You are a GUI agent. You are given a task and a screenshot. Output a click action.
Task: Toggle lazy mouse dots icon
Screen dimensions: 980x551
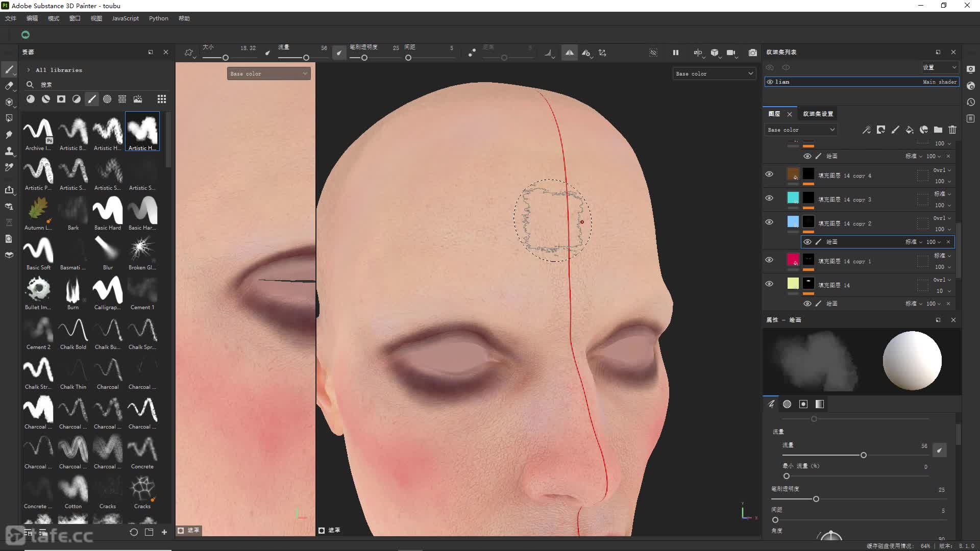point(472,53)
